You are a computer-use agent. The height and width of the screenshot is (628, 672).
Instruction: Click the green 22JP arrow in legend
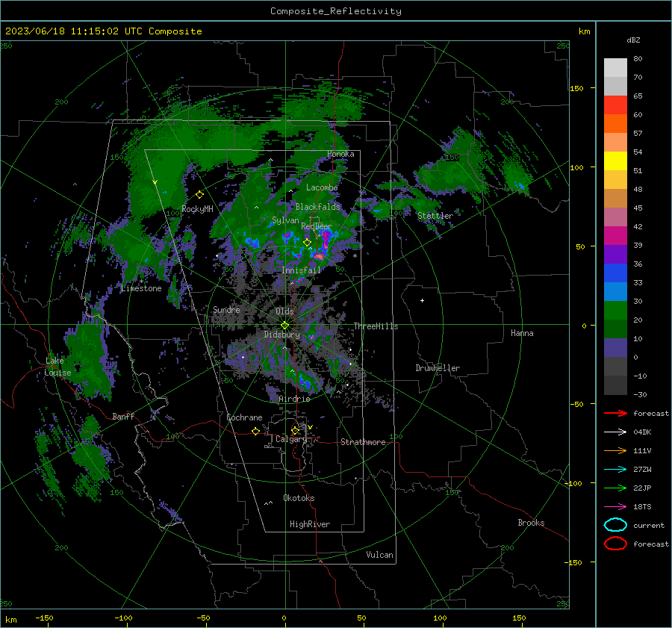click(615, 488)
